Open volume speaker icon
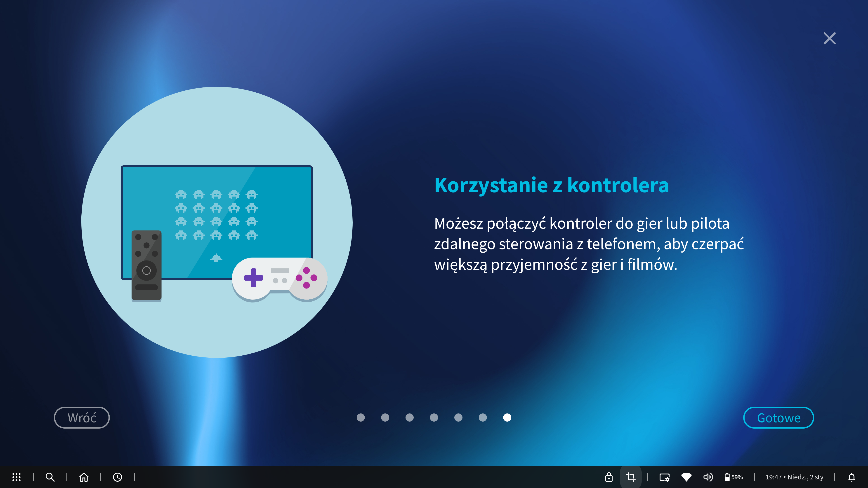Viewport: 868px width, 488px height. [708, 477]
